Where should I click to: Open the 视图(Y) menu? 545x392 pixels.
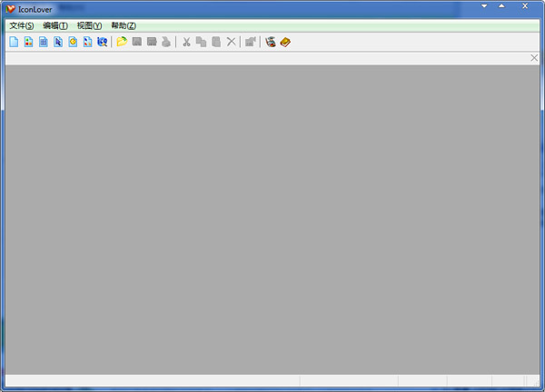89,25
